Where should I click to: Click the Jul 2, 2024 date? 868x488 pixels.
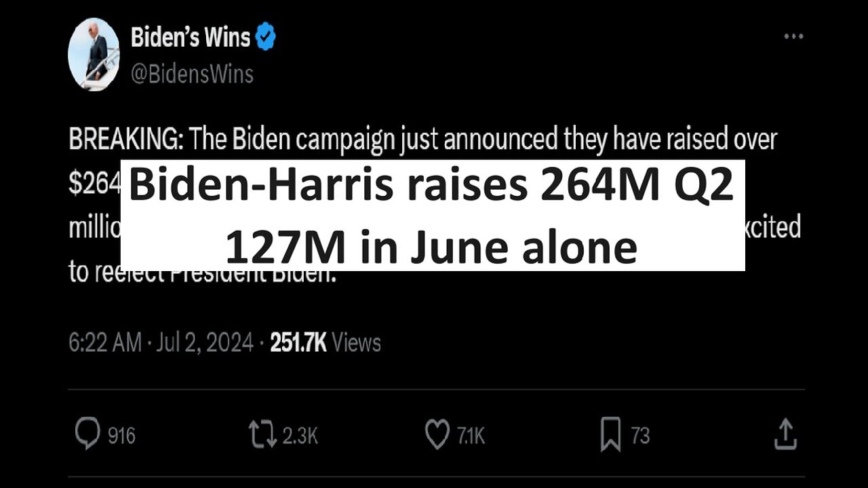pos(204,343)
